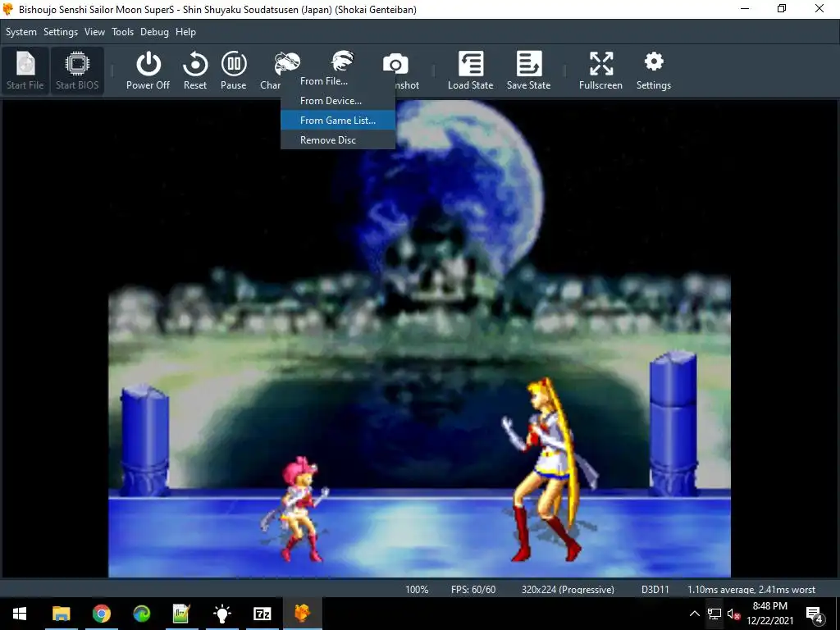This screenshot has width=840, height=630.
Task: Click the Start BIOS chip icon
Action: pos(77,71)
